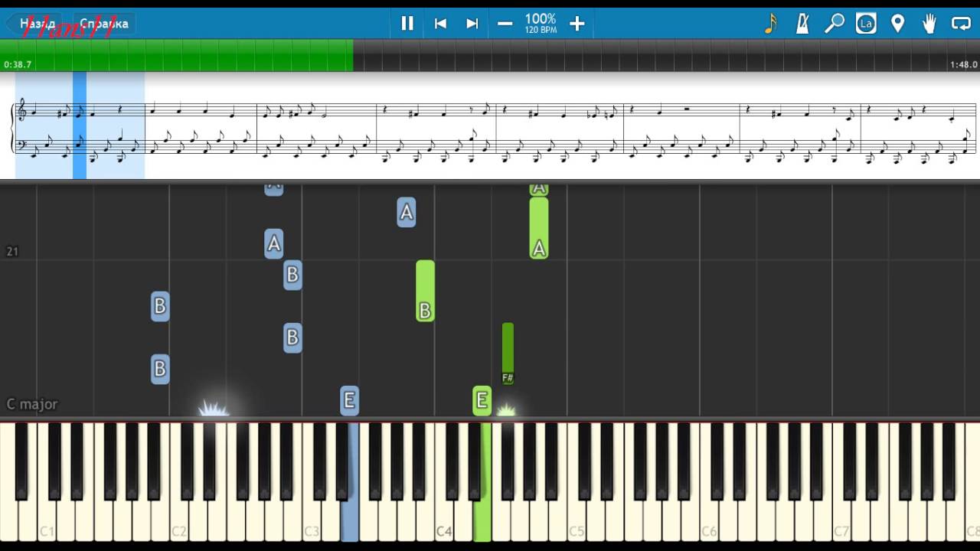
Task: Click the green F# falling note
Action: [508, 354]
